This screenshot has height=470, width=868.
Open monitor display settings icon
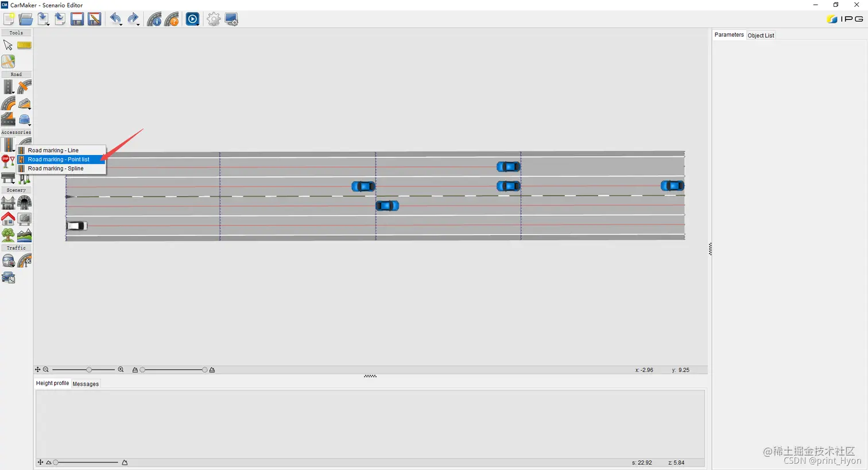coord(231,19)
